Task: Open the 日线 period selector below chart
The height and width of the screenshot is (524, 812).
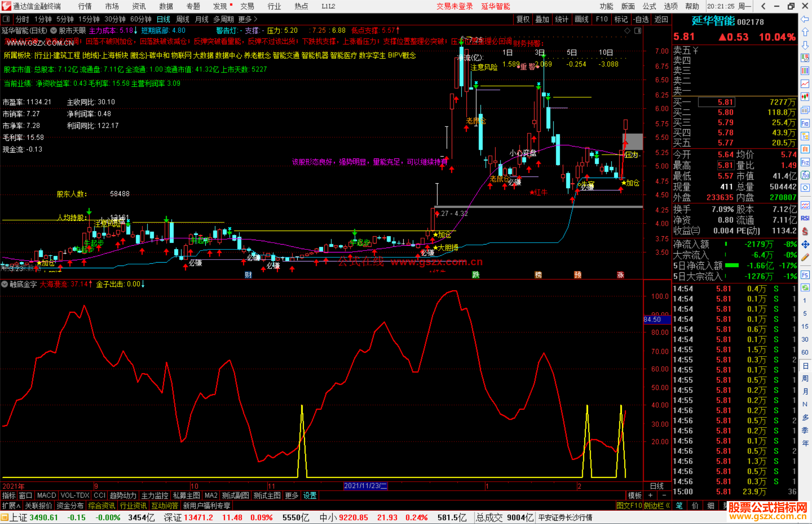Action: (657, 486)
